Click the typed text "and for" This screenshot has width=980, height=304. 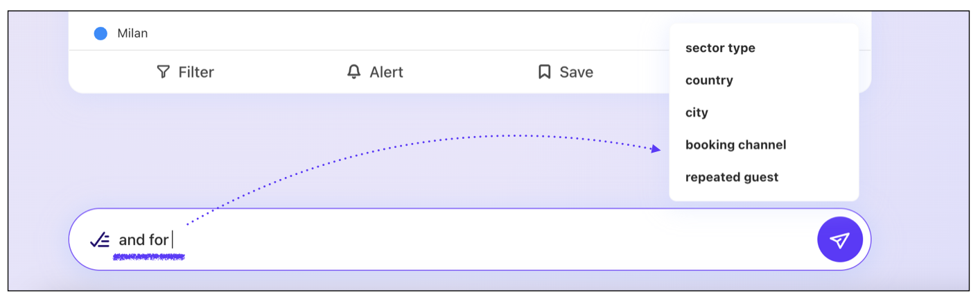click(143, 240)
